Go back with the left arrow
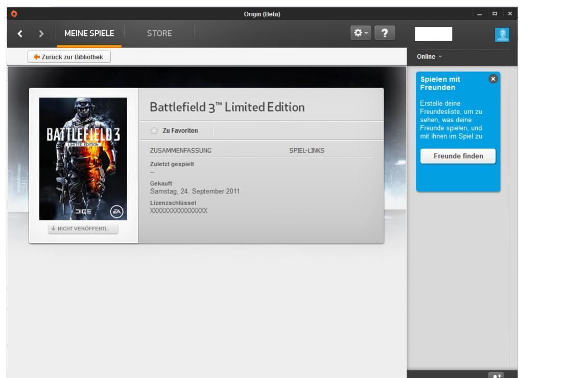Image resolution: width=588 pixels, height=378 pixels. pos(20,34)
